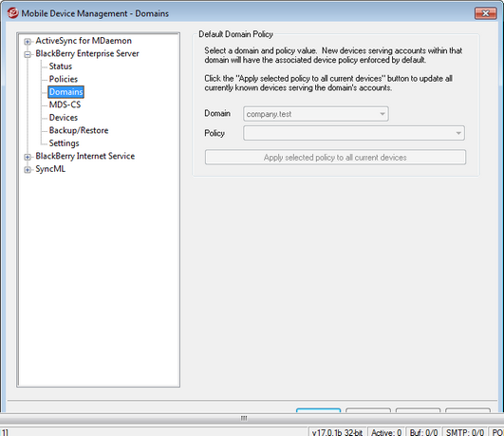This screenshot has width=504, height=436.
Task: Click the ActiveSync for MDaemon label
Action: pos(84,41)
